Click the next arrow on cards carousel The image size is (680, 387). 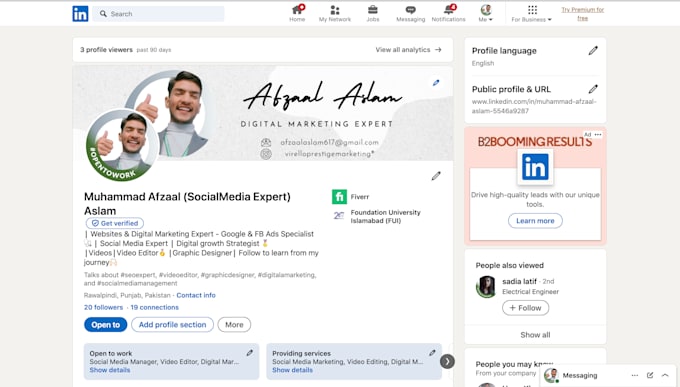447,361
